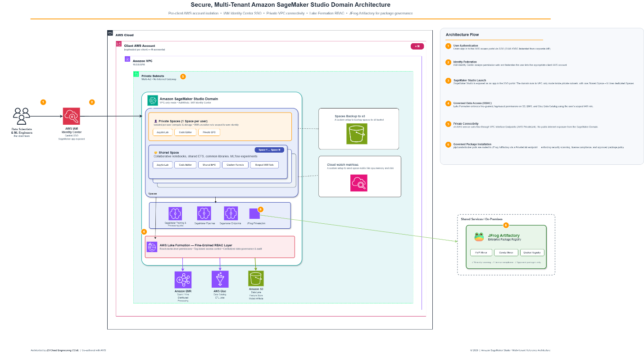Click the Conda Mirror chip
This screenshot has height=353, width=644.
(x=506, y=253)
